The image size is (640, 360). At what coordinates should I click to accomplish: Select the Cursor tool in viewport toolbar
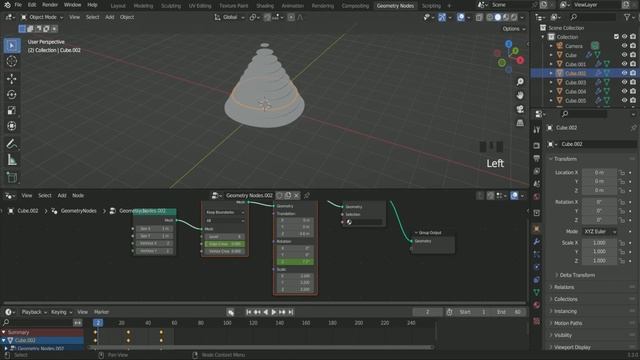pyautogui.click(x=12, y=62)
